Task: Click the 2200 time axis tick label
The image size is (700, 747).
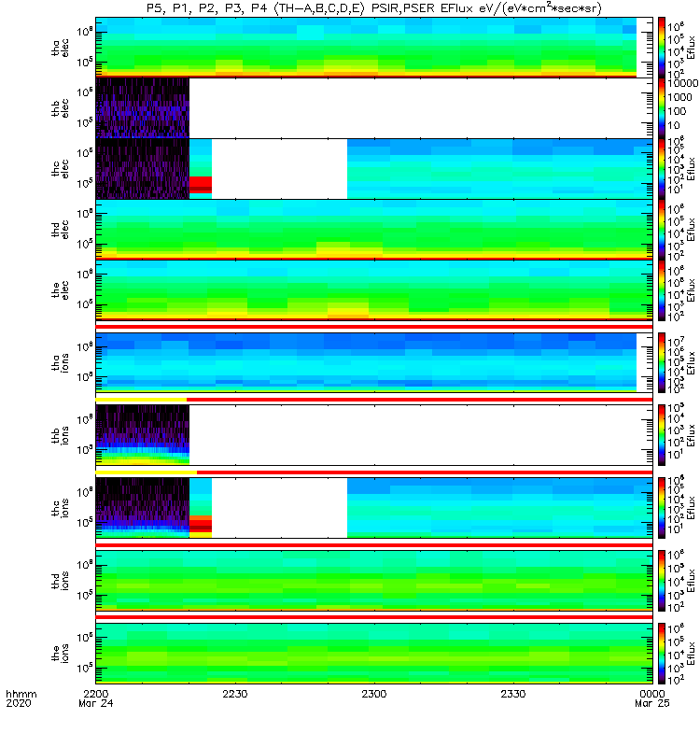Action: (x=96, y=694)
